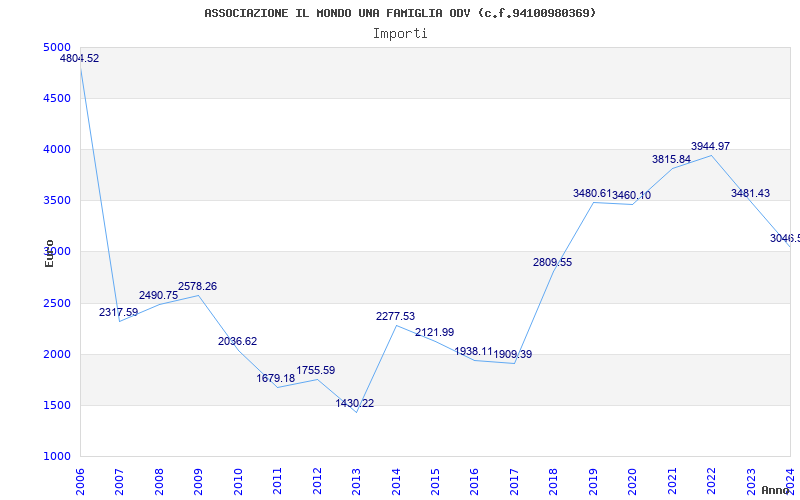Click the 1755.59 data label
The image size is (800, 500).
point(316,370)
